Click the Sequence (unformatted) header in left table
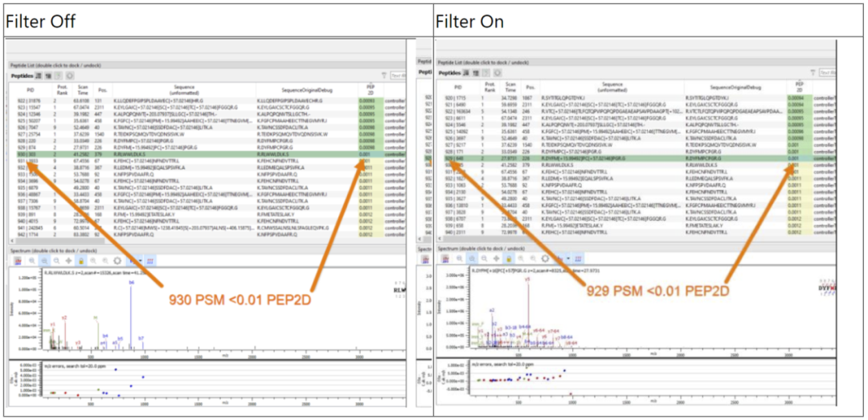Screen dimensions: 868x420 coord(183,88)
